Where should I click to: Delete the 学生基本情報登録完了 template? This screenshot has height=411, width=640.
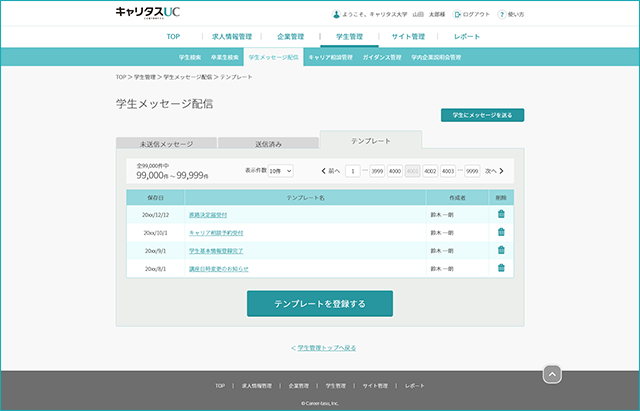tap(501, 250)
